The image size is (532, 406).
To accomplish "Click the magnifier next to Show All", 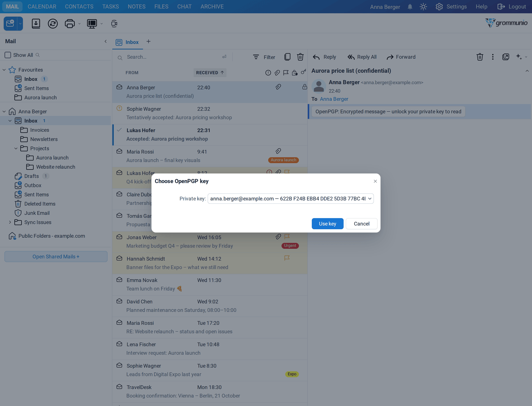I will [x=38, y=55].
